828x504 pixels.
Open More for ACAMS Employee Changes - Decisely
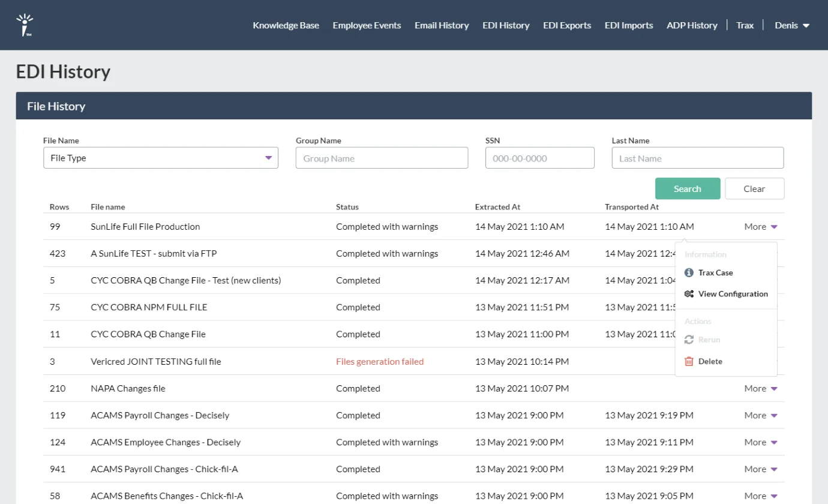pyautogui.click(x=761, y=442)
